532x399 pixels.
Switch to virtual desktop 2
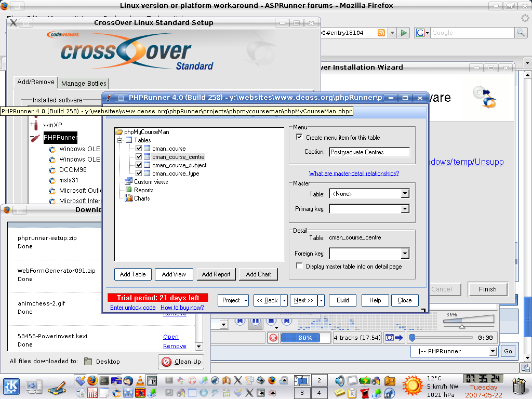click(320, 380)
